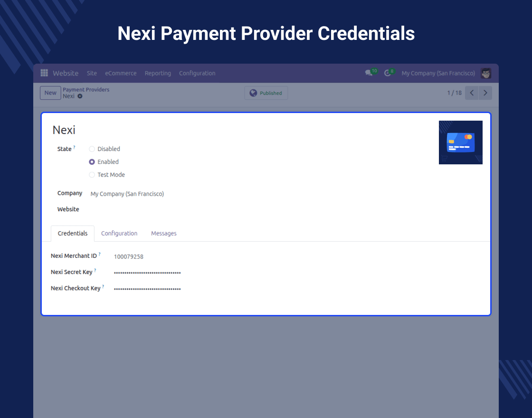The image size is (532, 418).
Task: Switch to the Configuration tab
Action: pos(119,233)
